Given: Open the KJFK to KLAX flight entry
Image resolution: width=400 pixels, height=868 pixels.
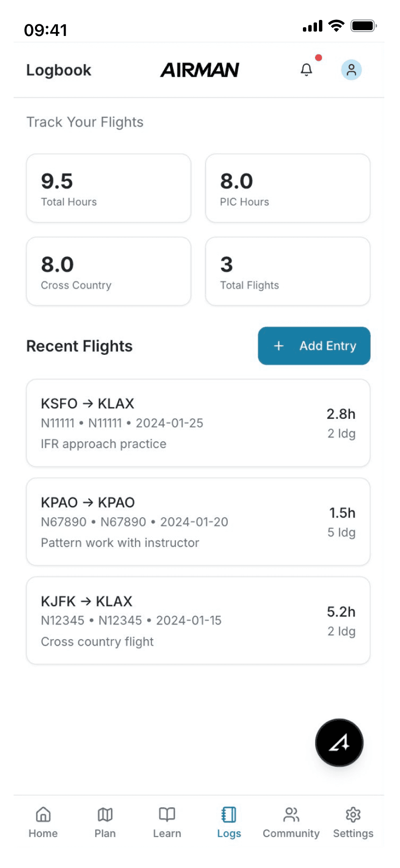Looking at the screenshot, I should click(198, 620).
